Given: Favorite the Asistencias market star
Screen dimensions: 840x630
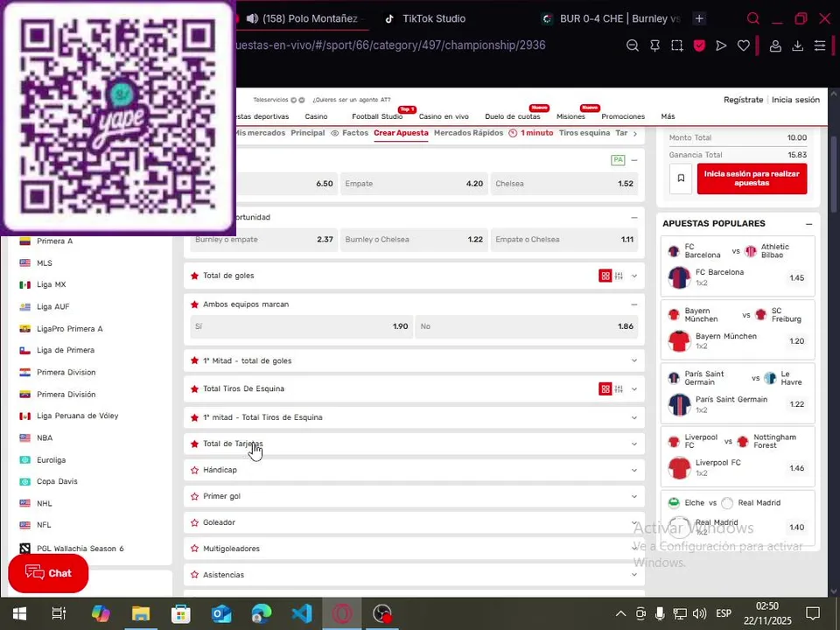Looking at the screenshot, I should tap(194, 575).
